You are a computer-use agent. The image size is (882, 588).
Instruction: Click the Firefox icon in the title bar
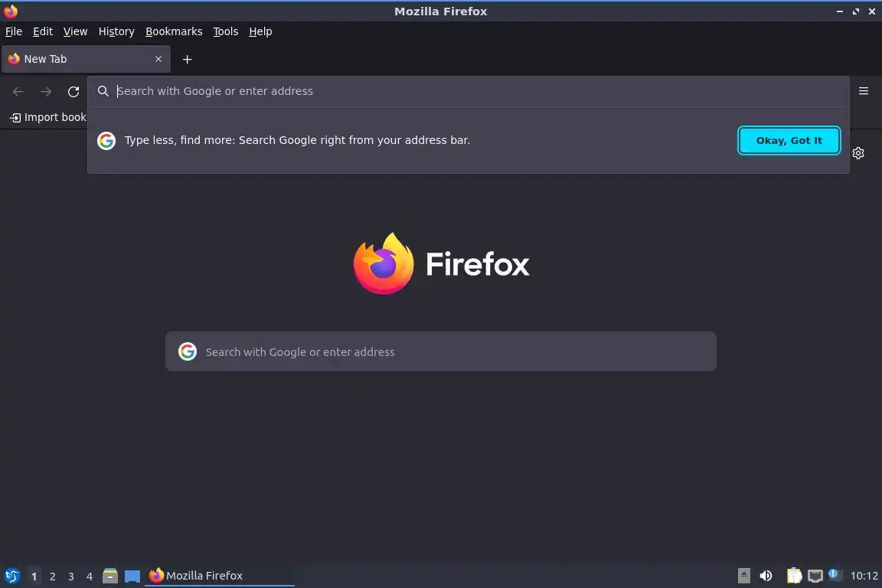coord(11,11)
